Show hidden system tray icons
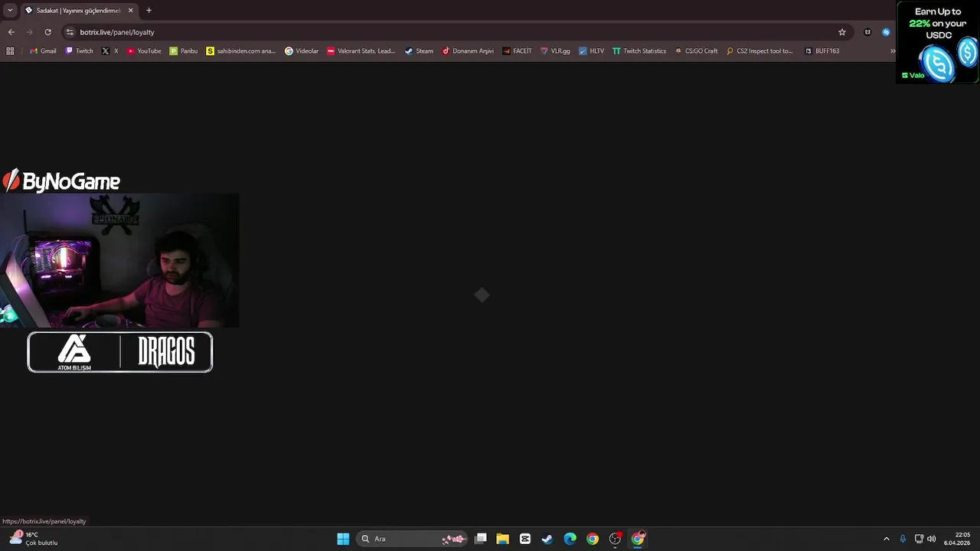Screen dimensions: 980x551 [887, 539]
